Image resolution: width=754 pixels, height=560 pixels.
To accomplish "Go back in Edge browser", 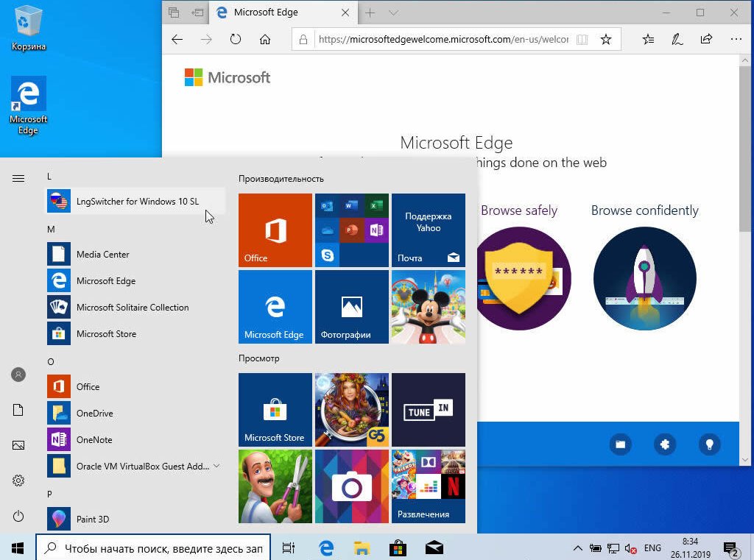I will 177,40.
